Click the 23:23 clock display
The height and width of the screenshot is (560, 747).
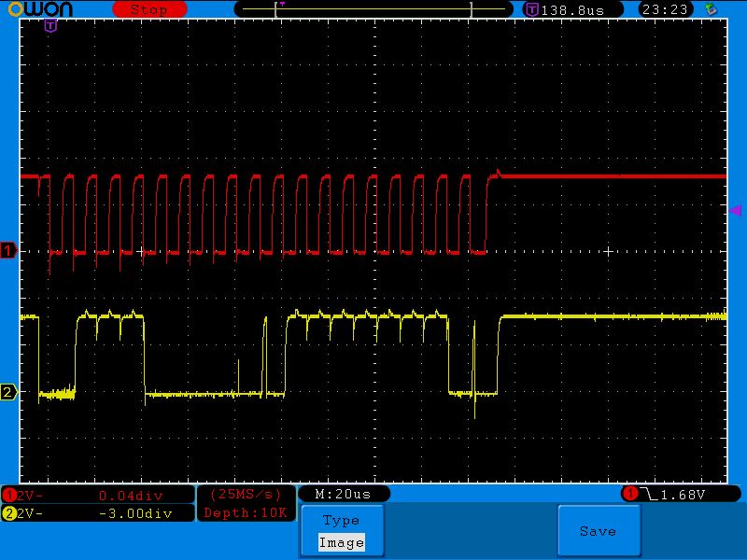tap(665, 9)
